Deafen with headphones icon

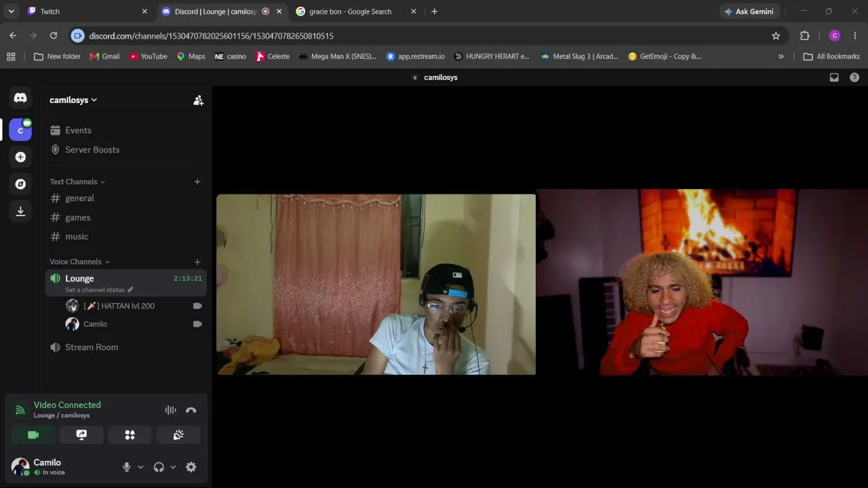[x=159, y=467]
